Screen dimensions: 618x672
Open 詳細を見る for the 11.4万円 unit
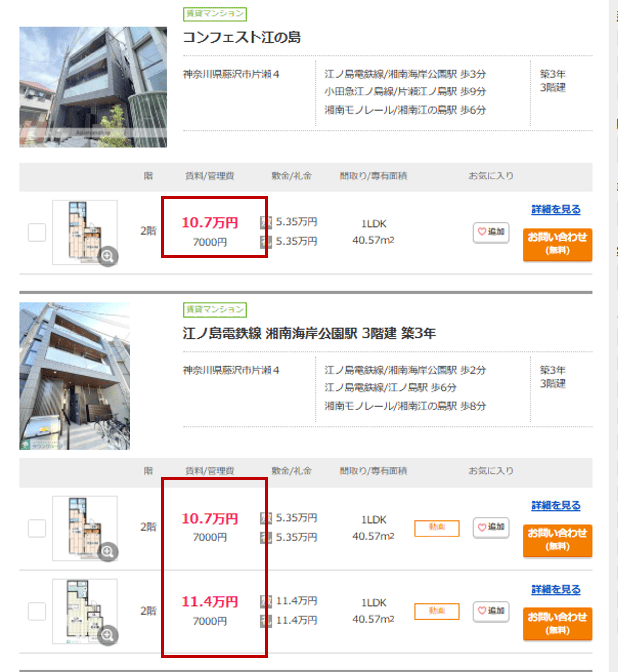click(556, 589)
